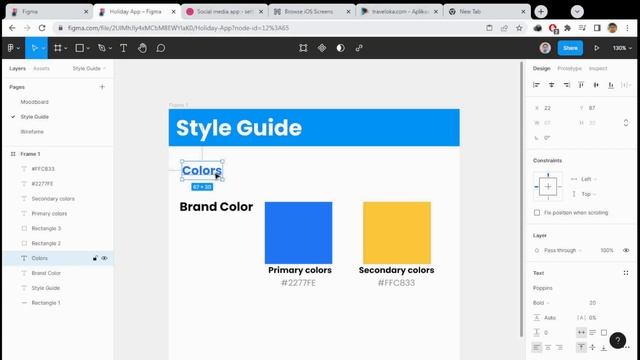Open the browser Extensions puzzle icon
Screen dimensions: 640x360
[567, 28]
